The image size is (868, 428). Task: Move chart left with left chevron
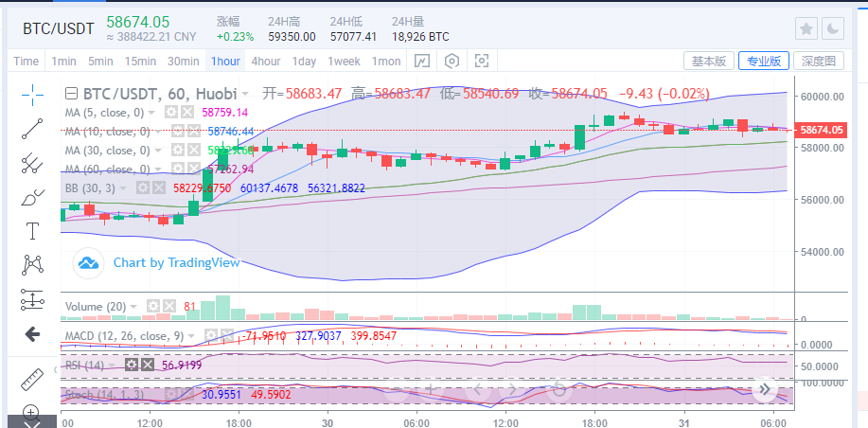coord(479,389)
